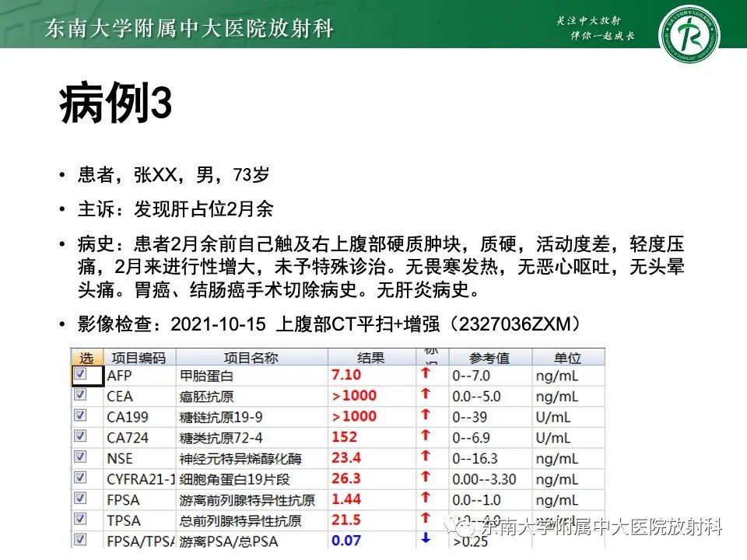Uncheck the CA724 row checkbox
This screenshot has width=747, height=560.
click(80, 436)
